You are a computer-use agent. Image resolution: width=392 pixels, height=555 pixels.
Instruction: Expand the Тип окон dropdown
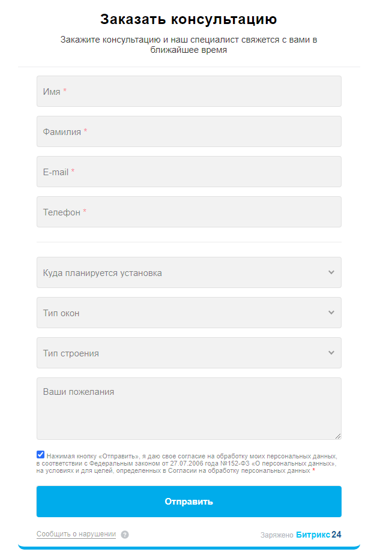(180, 313)
